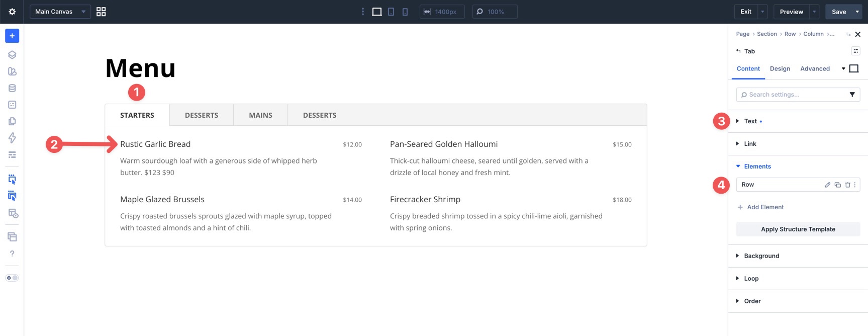Open the lightning bolt icon in sidebar

12,138
